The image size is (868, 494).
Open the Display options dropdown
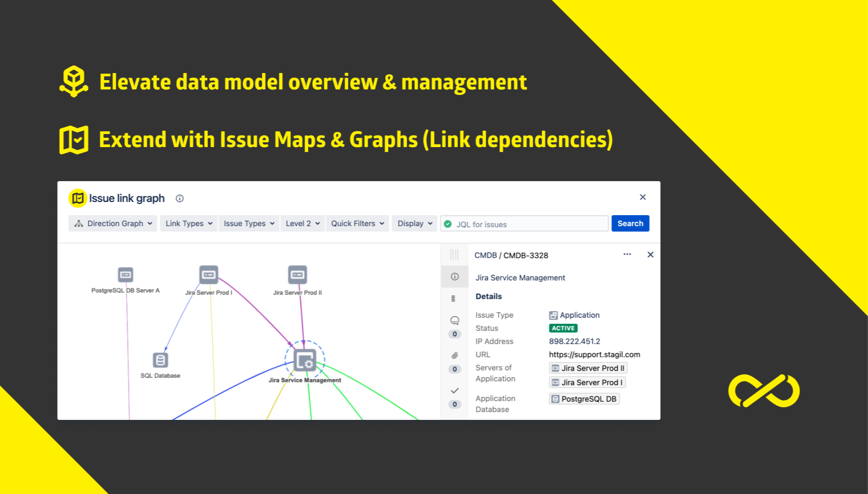tap(415, 223)
